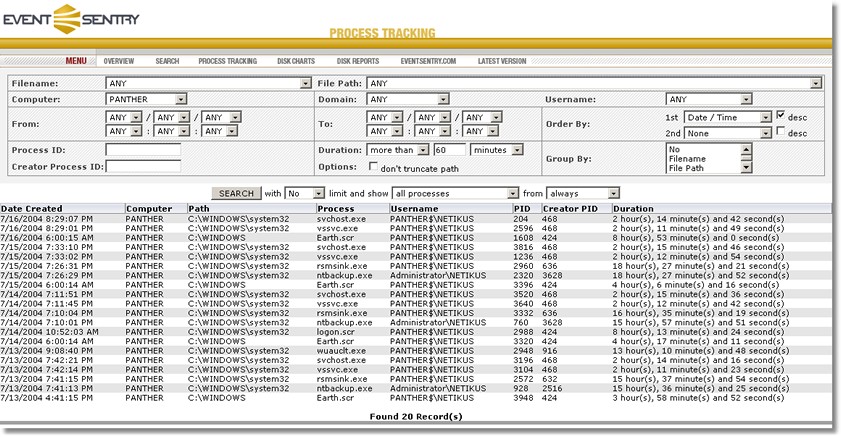Open the Duration 'more than' dropdown
Image resolution: width=841 pixels, height=437 pixels.
click(x=398, y=150)
